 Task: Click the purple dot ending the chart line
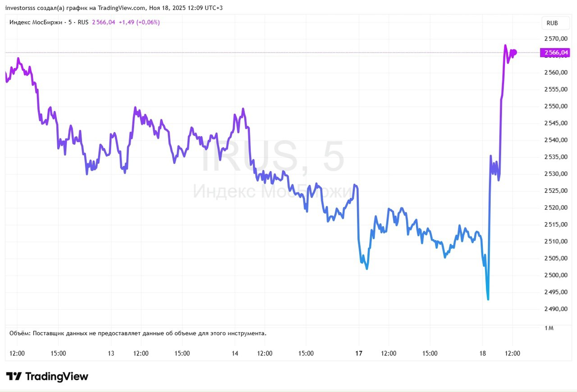pyautogui.click(x=514, y=53)
